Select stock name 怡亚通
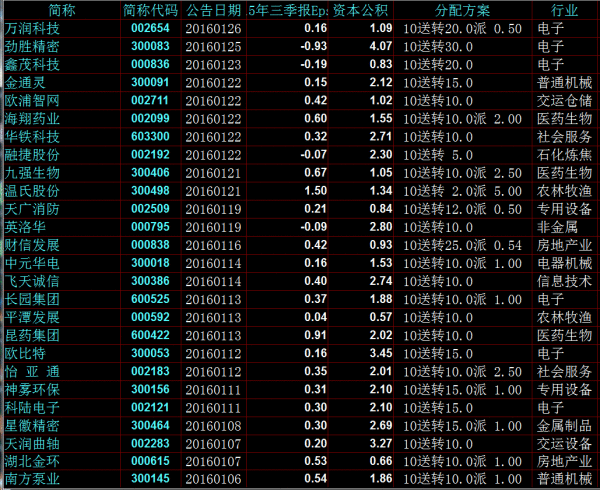The image size is (600, 490). point(32,371)
